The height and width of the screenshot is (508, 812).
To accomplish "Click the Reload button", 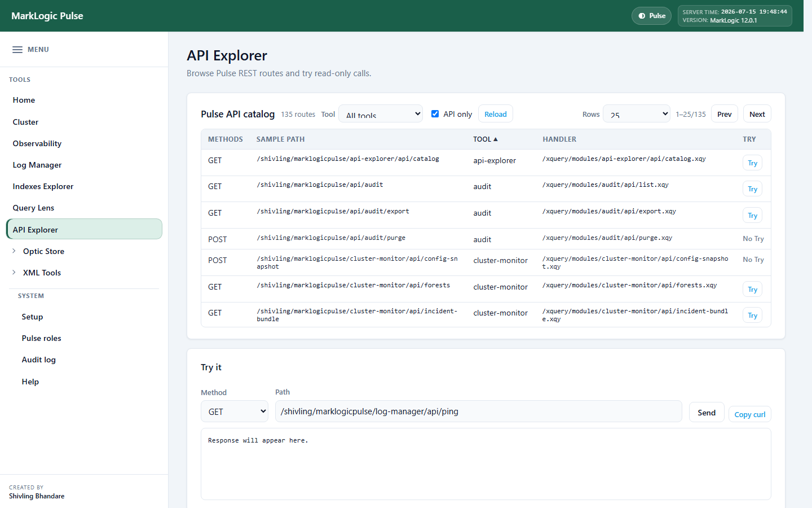I will point(496,113).
